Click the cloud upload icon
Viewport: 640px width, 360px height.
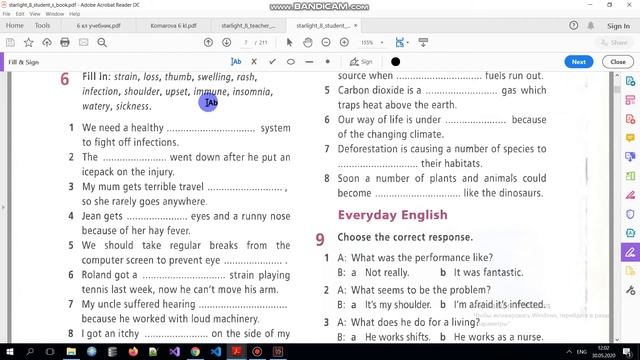click(47, 42)
